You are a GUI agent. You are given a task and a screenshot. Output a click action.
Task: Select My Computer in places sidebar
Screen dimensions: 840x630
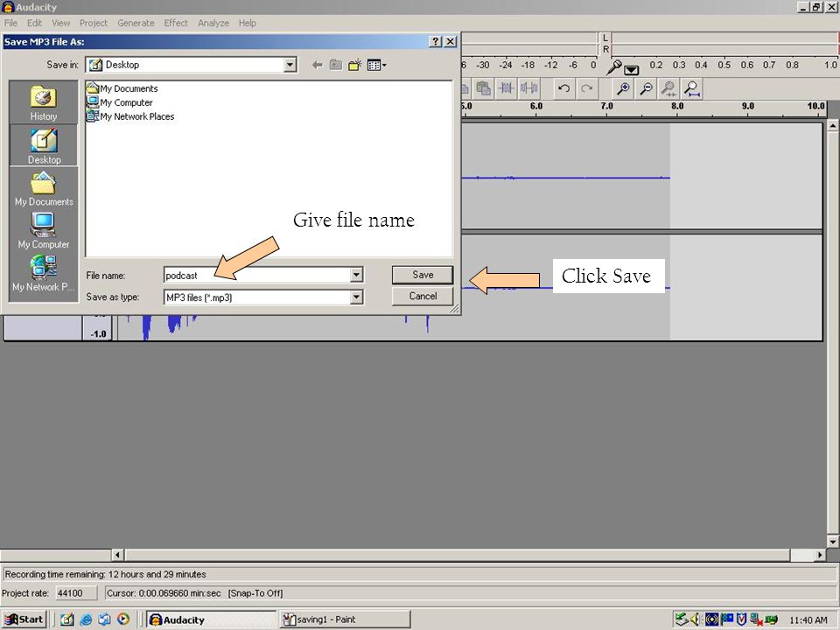(x=44, y=231)
